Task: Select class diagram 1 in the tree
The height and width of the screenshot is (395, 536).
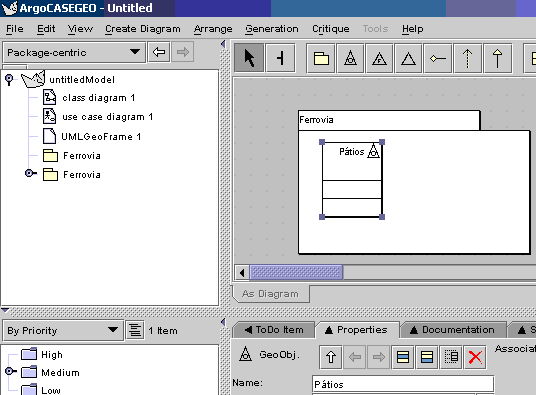Action: pos(89,98)
